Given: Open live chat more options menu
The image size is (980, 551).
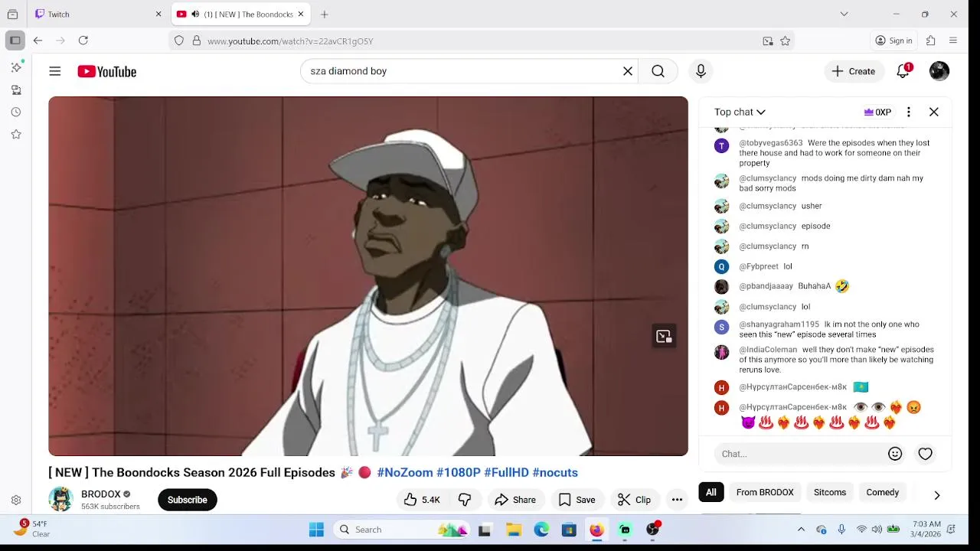Looking at the screenshot, I should point(908,112).
